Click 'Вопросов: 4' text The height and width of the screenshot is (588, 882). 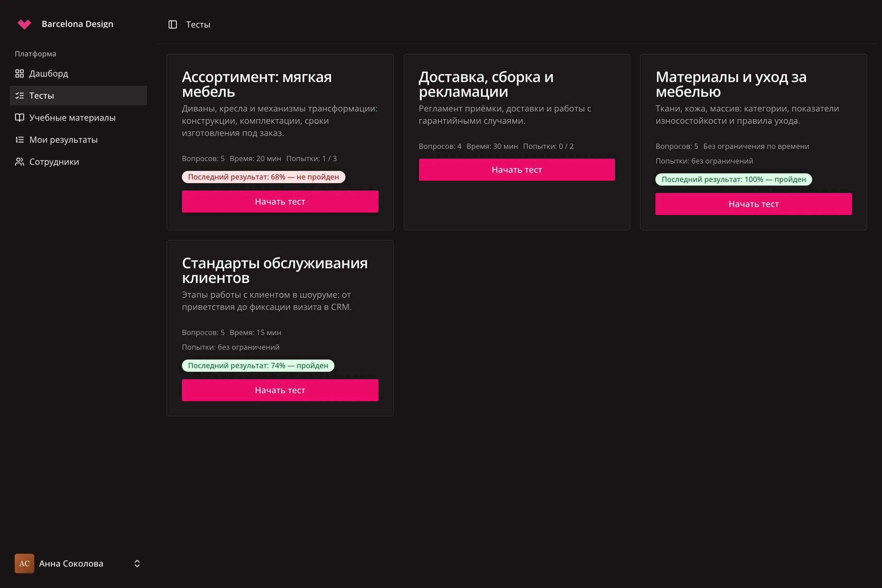[440, 146]
